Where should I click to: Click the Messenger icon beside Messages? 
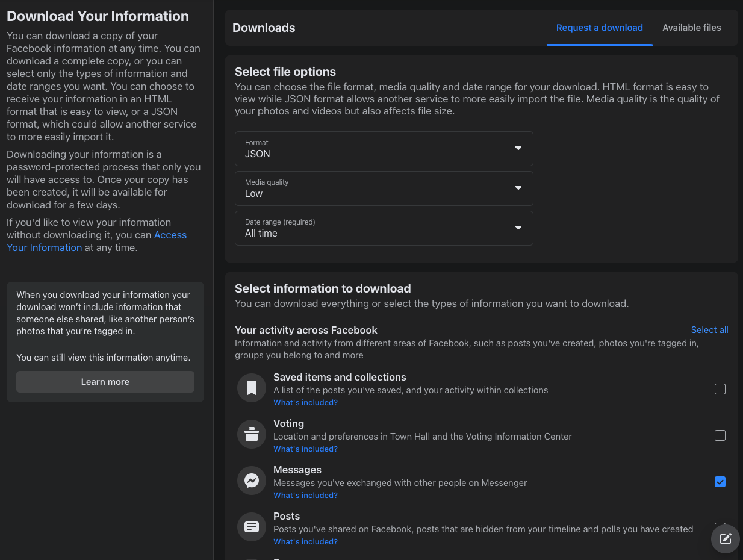tap(252, 481)
